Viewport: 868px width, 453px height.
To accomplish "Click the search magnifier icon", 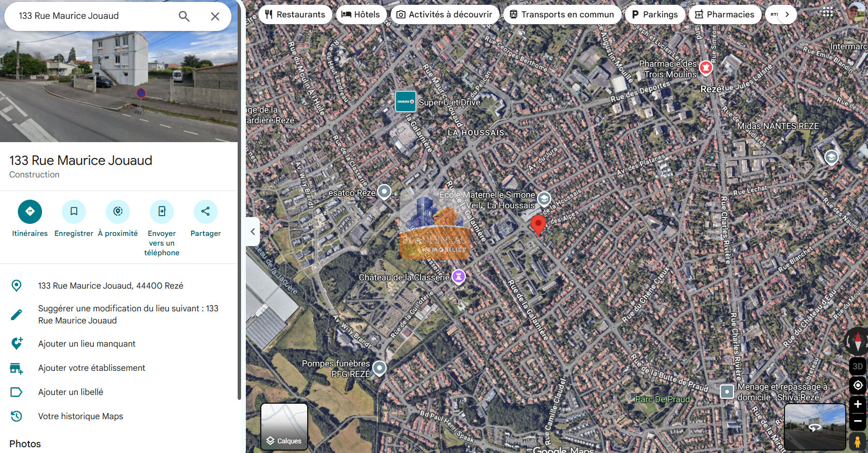I will 184,16.
